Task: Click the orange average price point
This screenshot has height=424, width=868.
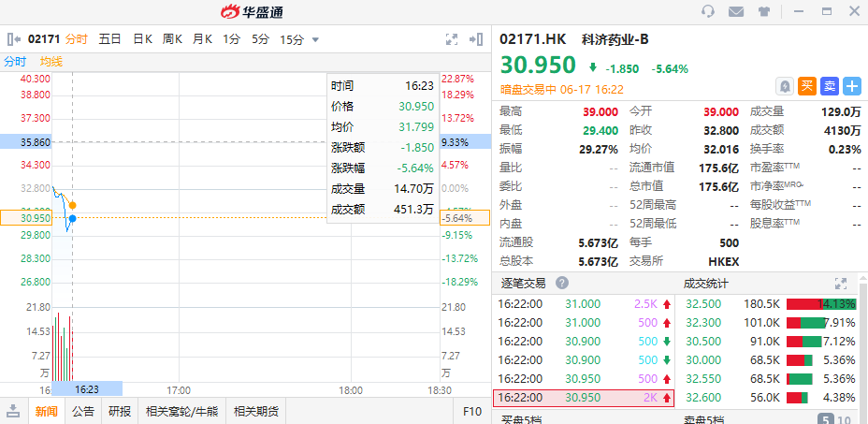Action: point(73,205)
